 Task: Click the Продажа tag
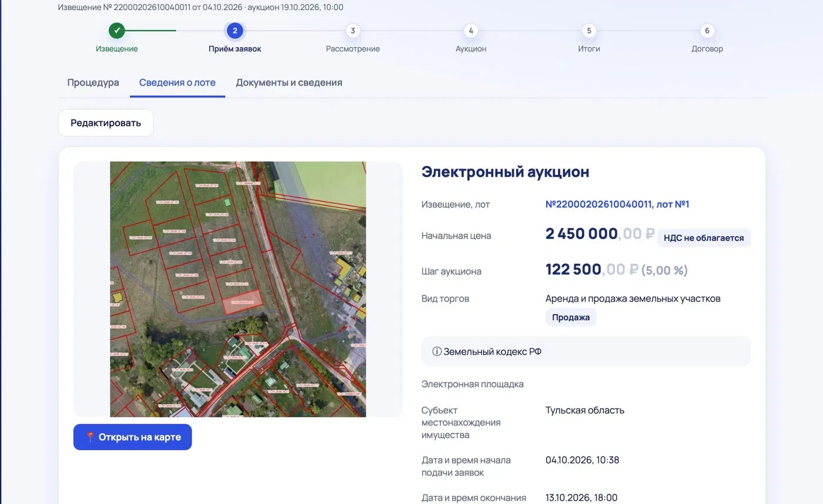tap(571, 317)
